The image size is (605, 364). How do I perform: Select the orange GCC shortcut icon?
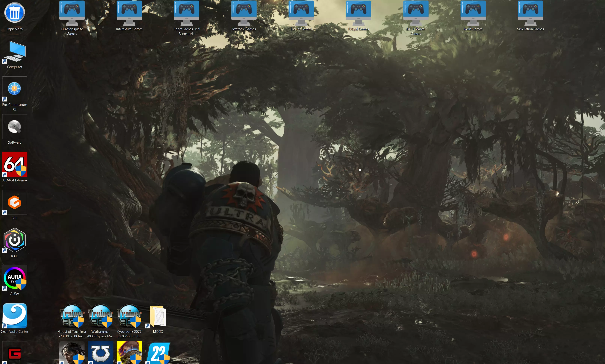point(14,202)
